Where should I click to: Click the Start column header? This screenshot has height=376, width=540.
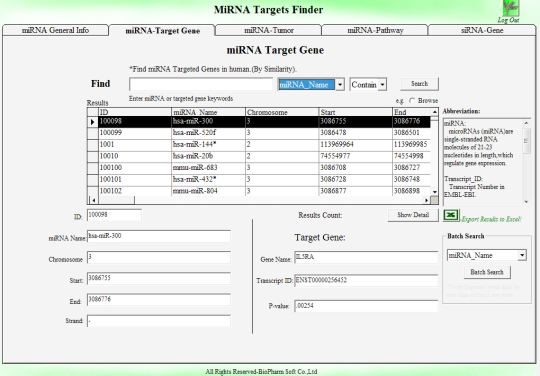pyautogui.click(x=356, y=112)
